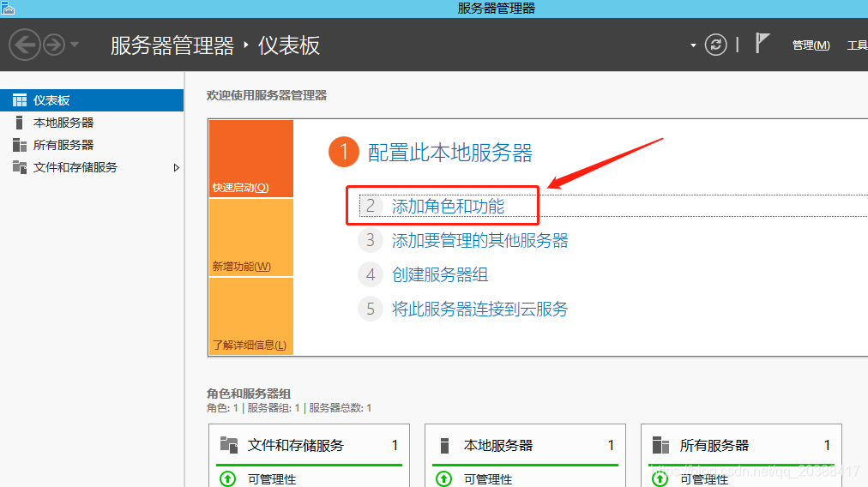Image resolution: width=868 pixels, height=487 pixels.
Task: Click the 将此服务器连接到云服务 link
Action: [x=480, y=310]
